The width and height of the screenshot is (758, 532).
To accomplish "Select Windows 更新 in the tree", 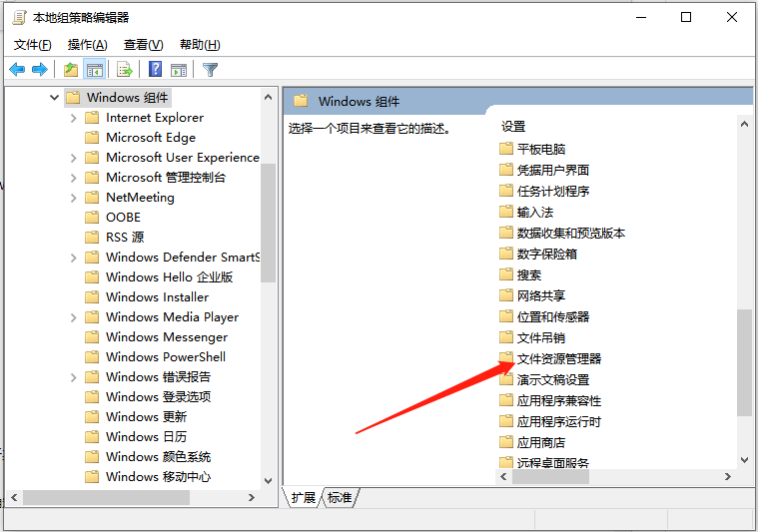I will (x=146, y=416).
